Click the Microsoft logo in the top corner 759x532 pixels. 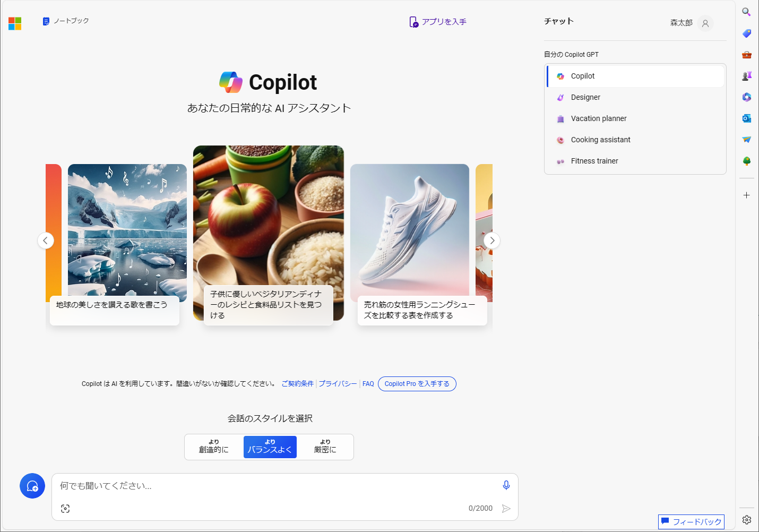(x=15, y=23)
